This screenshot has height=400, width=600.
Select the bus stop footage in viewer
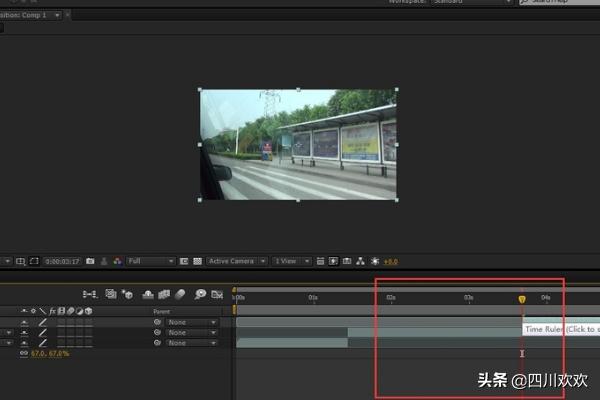click(x=298, y=145)
